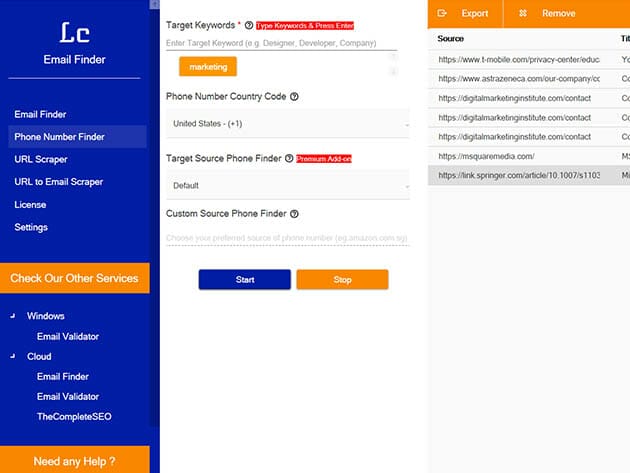Screen dimensions: 630x473
Task: Click the marketing keyword tag
Action: (207, 67)
